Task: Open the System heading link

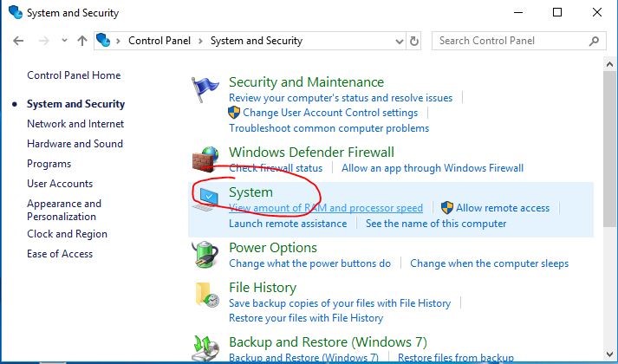Action: click(250, 192)
